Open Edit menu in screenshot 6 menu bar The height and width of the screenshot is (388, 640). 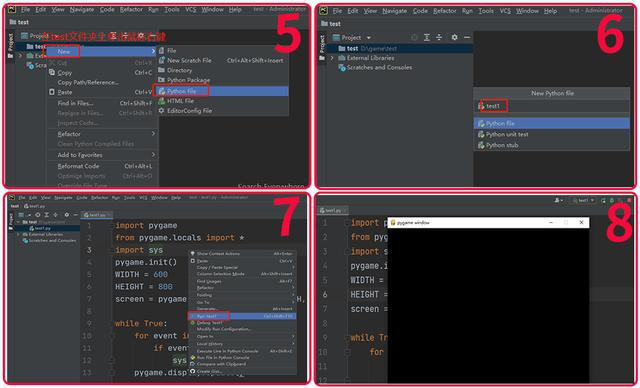pyautogui.click(x=353, y=11)
